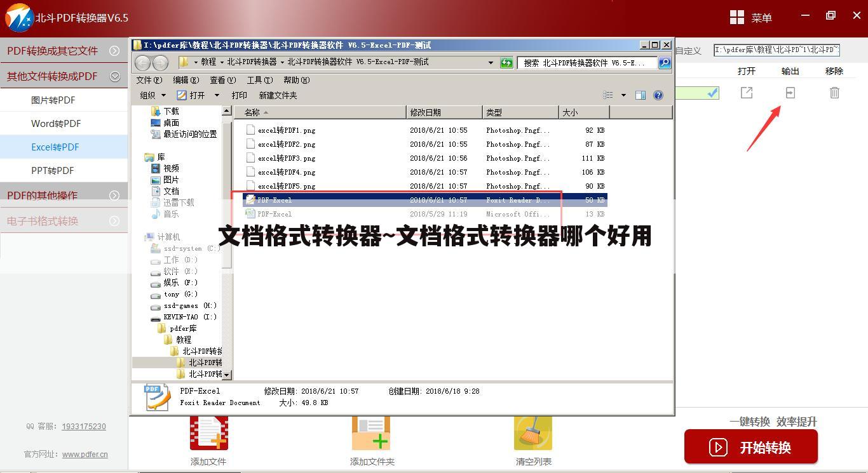Image resolution: width=868 pixels, height=473 pixels.
Task: Open the 文件(F) menu
Action: [x=149, y=80]
